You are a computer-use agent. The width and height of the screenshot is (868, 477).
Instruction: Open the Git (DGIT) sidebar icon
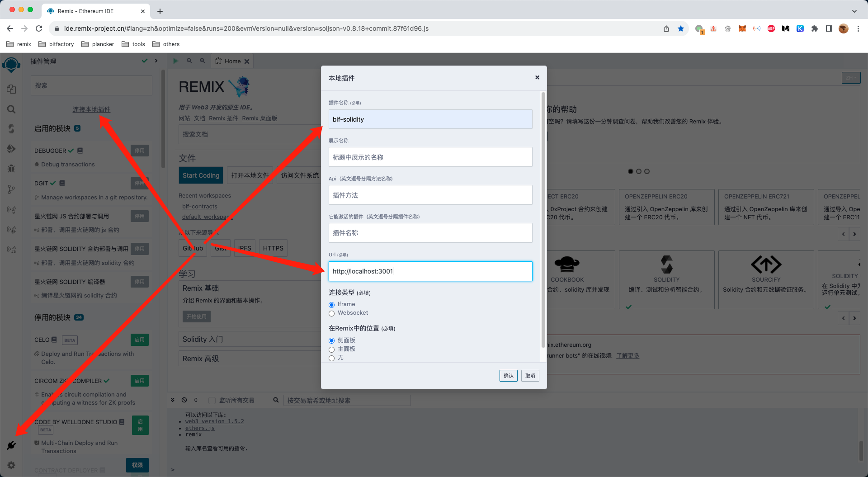click(11, 189)
